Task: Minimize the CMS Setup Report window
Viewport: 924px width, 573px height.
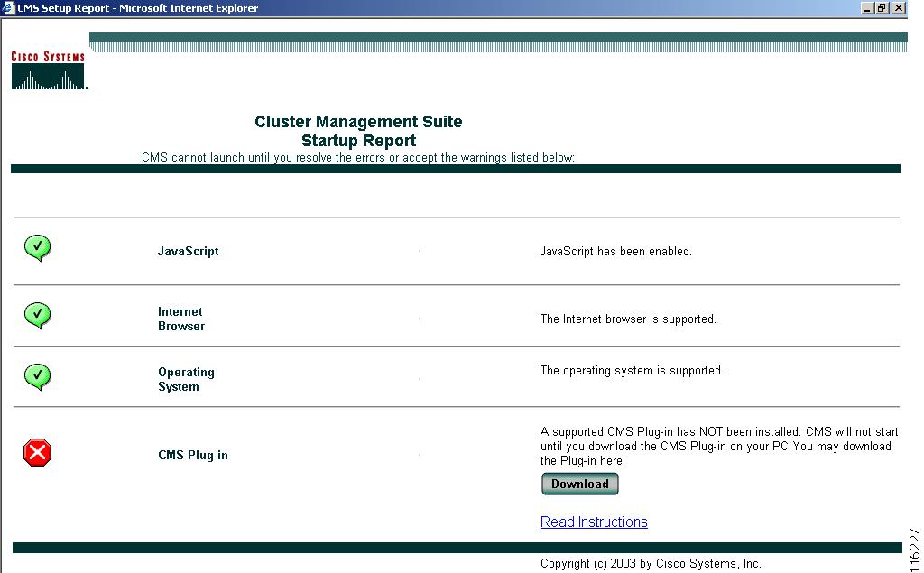Action: [x=867, y=7]
